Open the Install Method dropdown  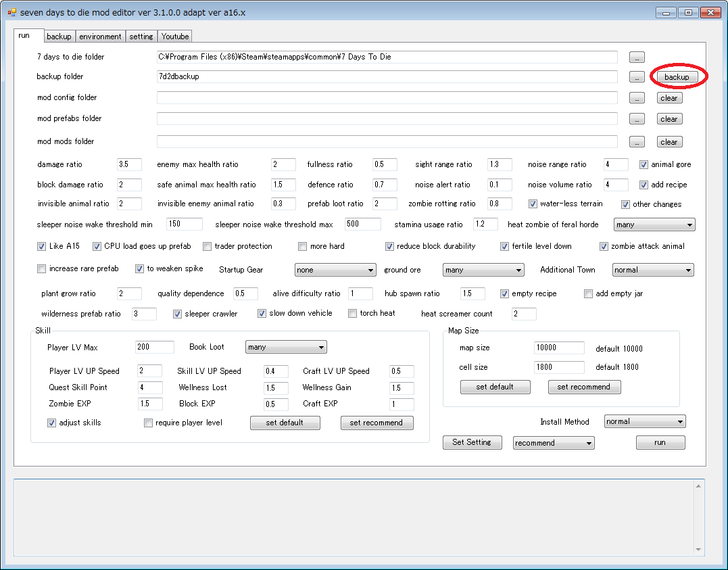pyautogui.click(x=645, y=421)
